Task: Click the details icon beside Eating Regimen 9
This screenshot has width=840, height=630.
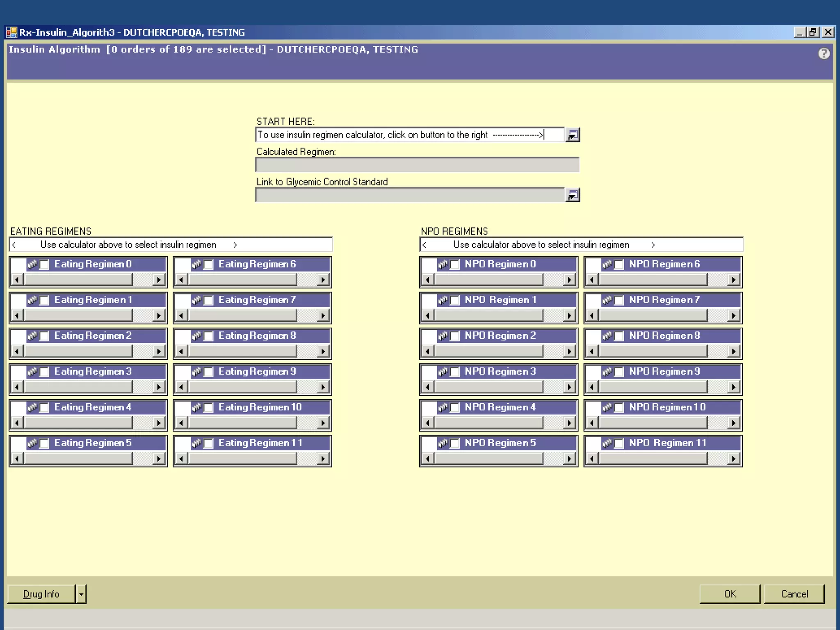Action: tap(196, 372)
